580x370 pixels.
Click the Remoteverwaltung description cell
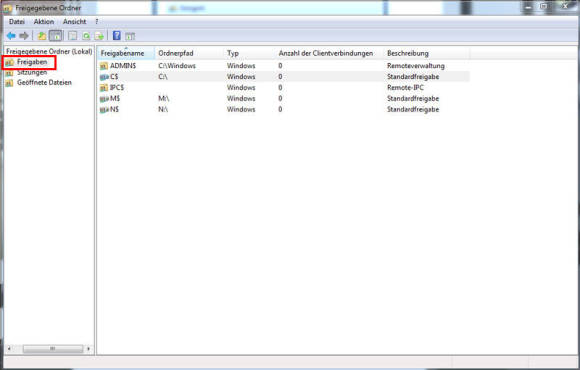click(x=416, y=66)
